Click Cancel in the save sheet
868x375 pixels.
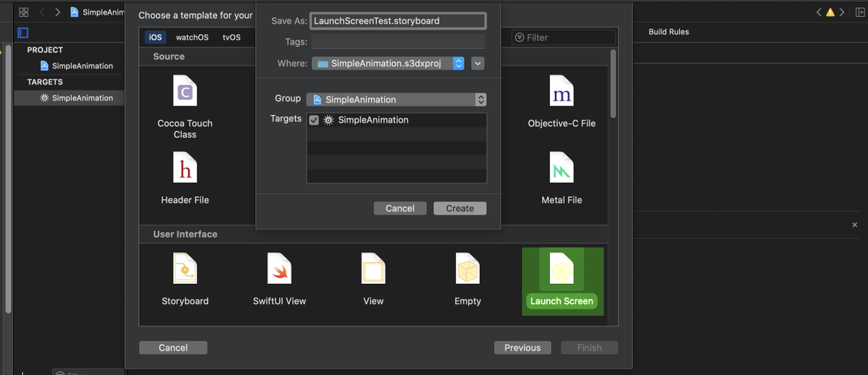point(400,208)
